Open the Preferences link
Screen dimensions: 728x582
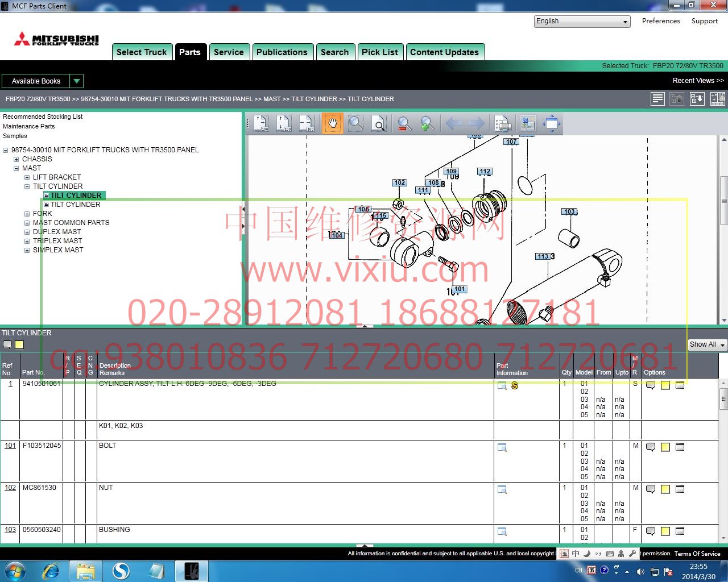click(660, 21)
